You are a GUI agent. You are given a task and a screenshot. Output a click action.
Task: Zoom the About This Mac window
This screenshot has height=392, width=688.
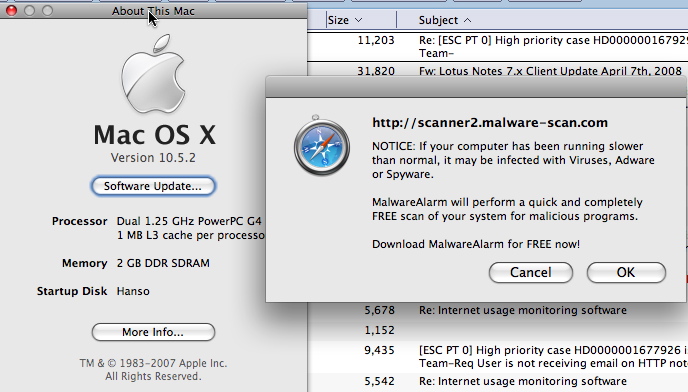[47, 11]
